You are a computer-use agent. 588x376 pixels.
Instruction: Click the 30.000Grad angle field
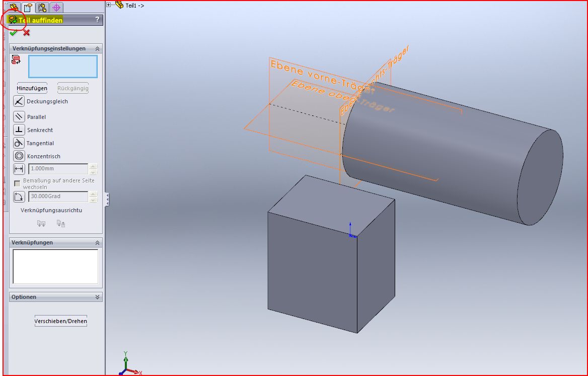coord(58,197)
